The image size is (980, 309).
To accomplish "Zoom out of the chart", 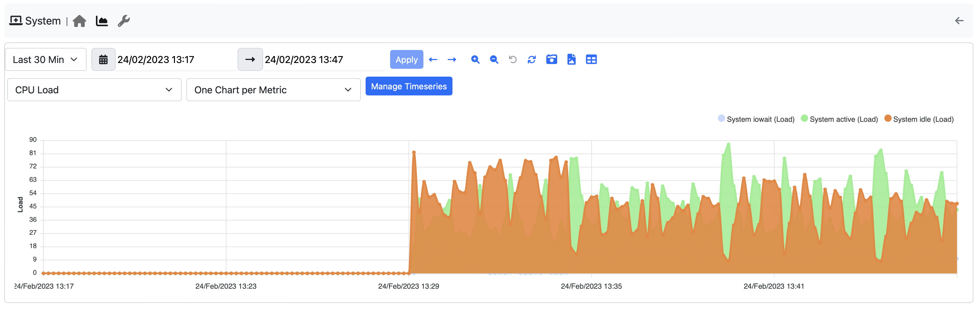I will [494, 59].
